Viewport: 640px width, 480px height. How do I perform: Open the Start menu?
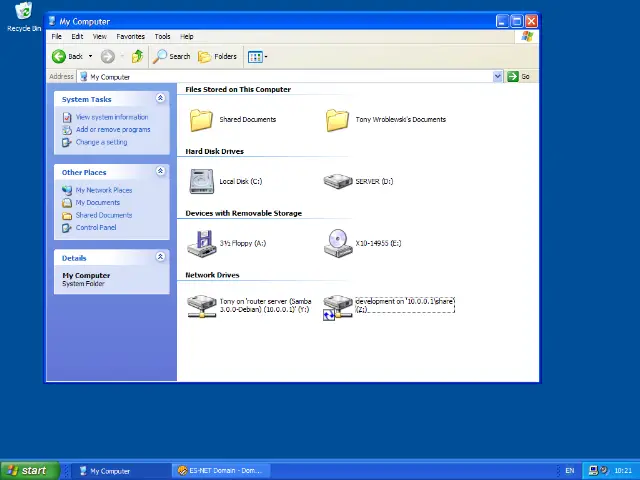coord(30,471)
